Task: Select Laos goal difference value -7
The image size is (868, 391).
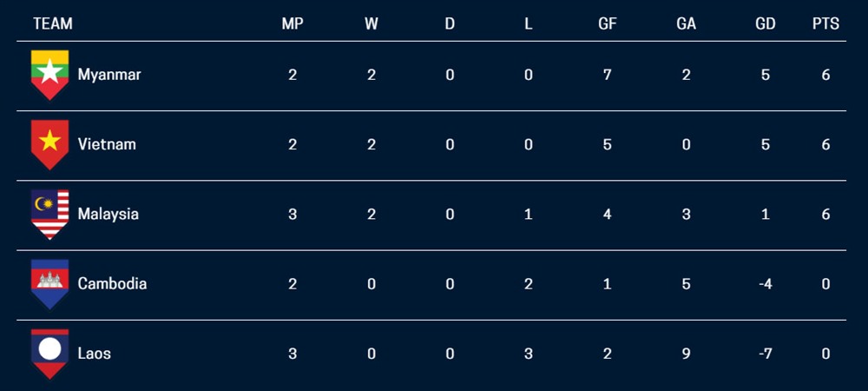Action: coord(765,354)
